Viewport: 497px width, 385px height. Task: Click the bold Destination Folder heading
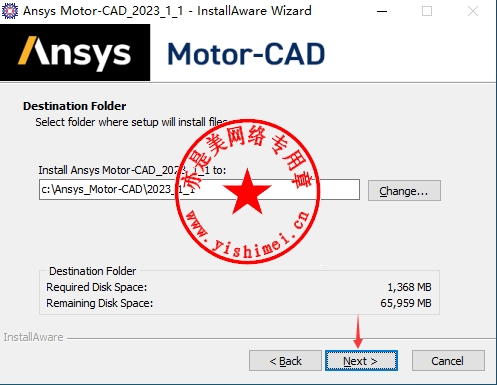(75, 106)
